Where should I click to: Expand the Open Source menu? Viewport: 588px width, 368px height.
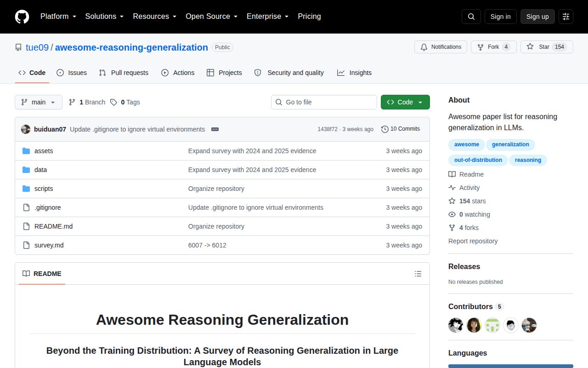tap(212, 17)
